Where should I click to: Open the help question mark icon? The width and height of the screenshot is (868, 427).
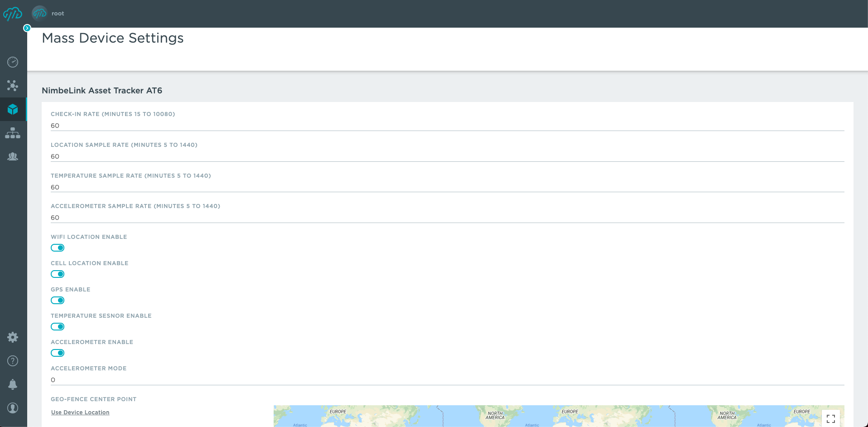[x=13, y=361]
